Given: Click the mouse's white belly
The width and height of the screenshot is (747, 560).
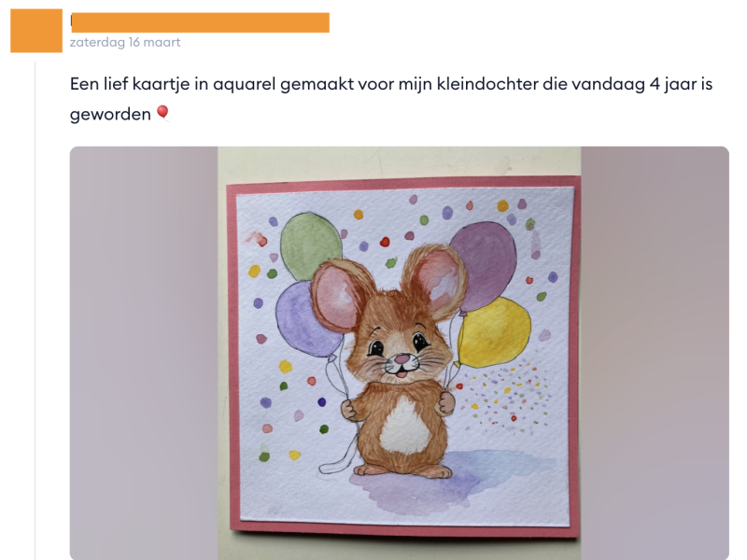Looking at the screenshot, I should click(x=405, y=426).
